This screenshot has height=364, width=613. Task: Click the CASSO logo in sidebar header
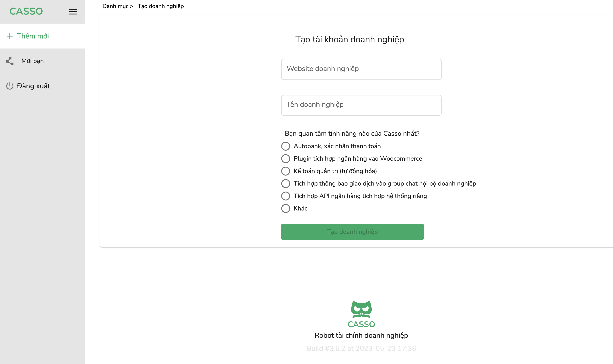pos(26,11)
